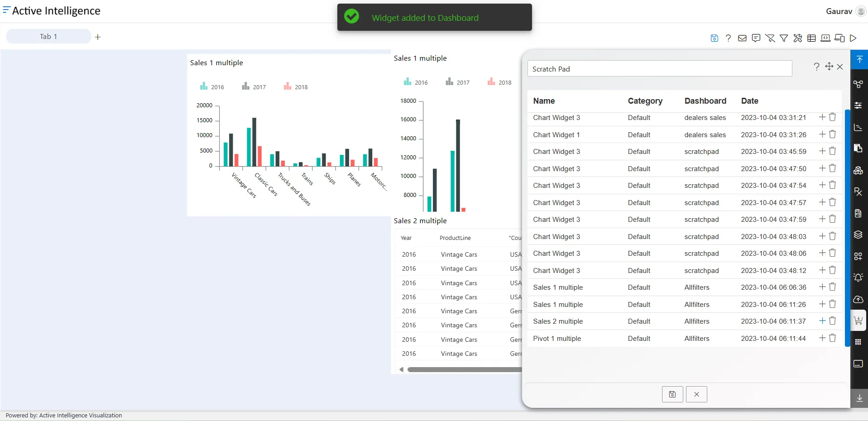Switch to Tab 1
This screenshot has height=421, width=868.
(48, 37)
